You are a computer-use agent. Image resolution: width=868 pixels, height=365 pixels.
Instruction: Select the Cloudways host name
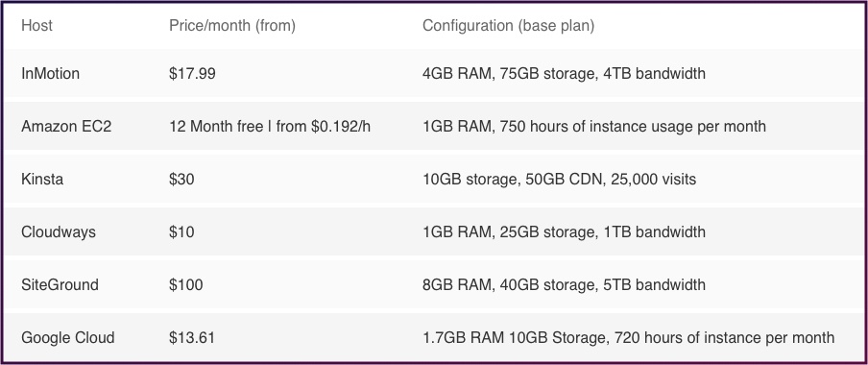59,231
